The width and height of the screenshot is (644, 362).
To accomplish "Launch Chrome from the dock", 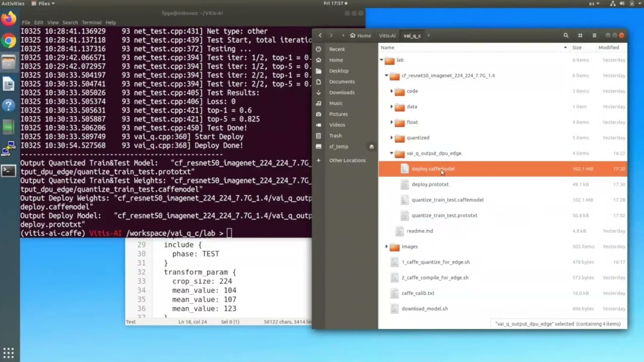I will point(9,41).
